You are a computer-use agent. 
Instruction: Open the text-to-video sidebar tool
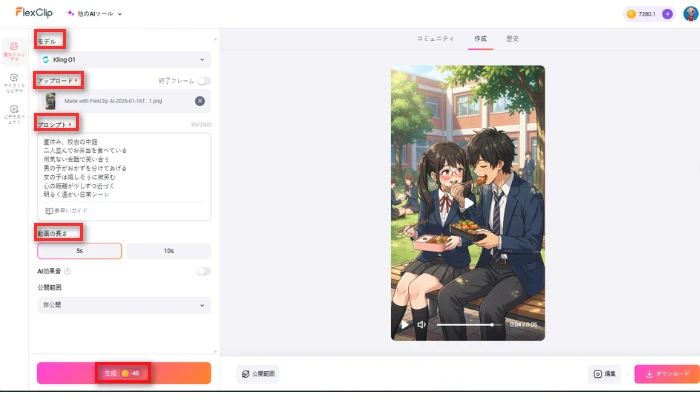(x=14, y=81)
